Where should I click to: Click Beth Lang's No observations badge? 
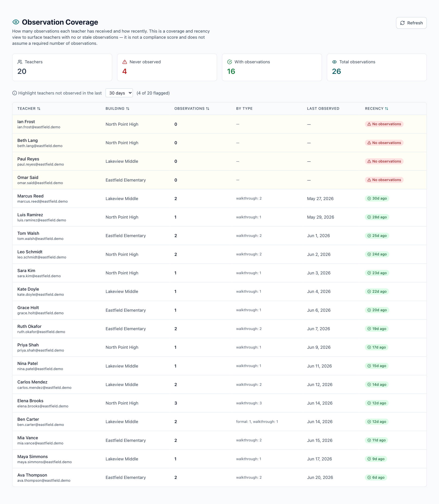pyautogui.click(x=384, y=143)
